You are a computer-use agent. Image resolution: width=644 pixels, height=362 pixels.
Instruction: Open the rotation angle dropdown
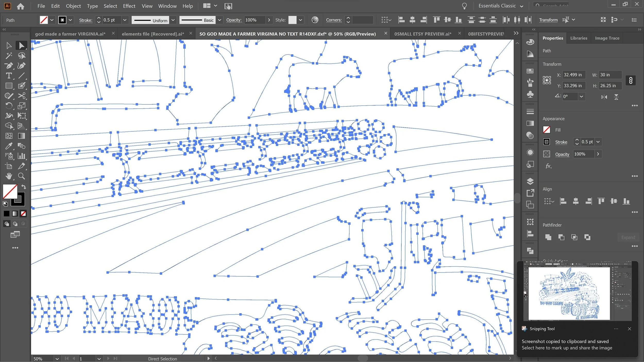(x=581, y=96)
